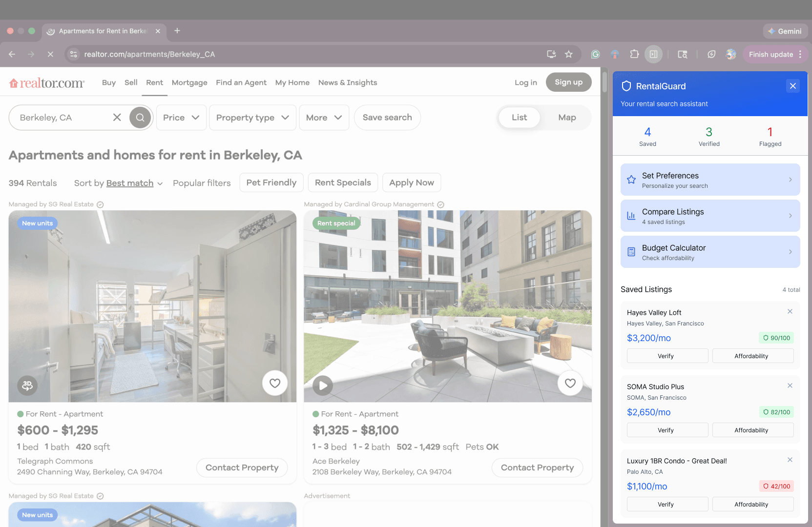Stop page loading in browser toolbar
This screenshot has width=812, height=527.
pos(50,54)
